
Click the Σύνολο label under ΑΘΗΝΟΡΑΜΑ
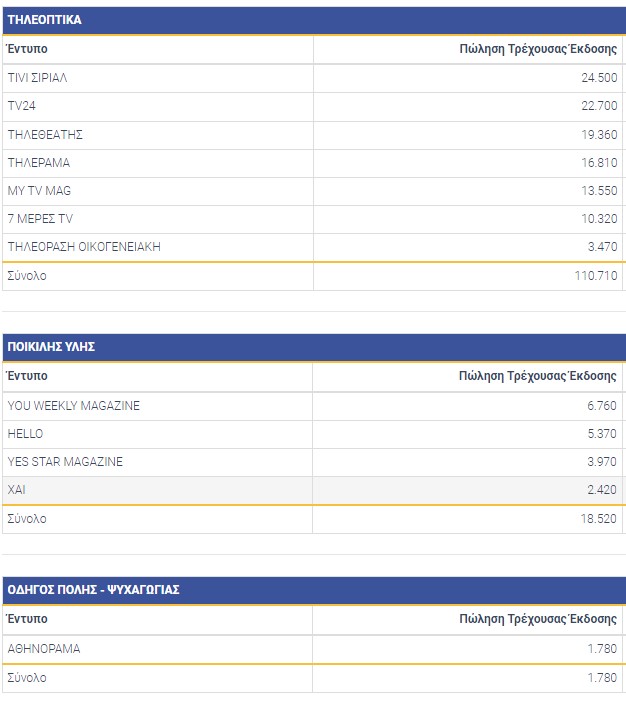pos(27,678)
